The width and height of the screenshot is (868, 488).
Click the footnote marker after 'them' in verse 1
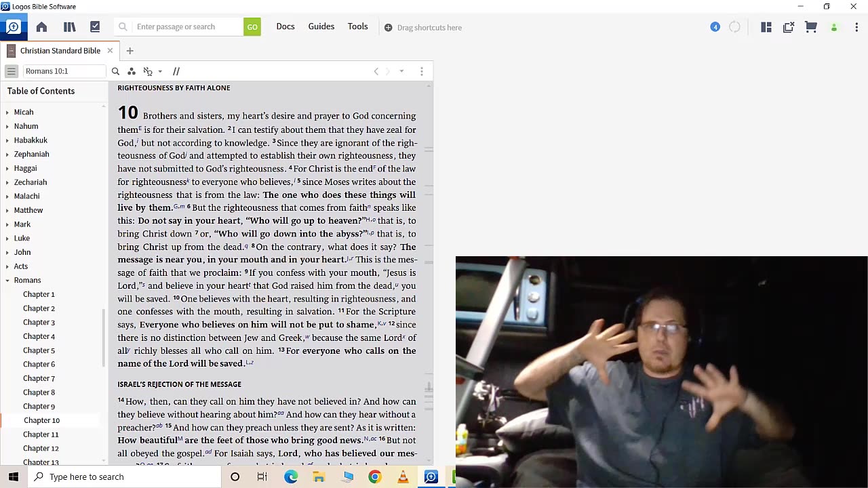tap(140, 128)
